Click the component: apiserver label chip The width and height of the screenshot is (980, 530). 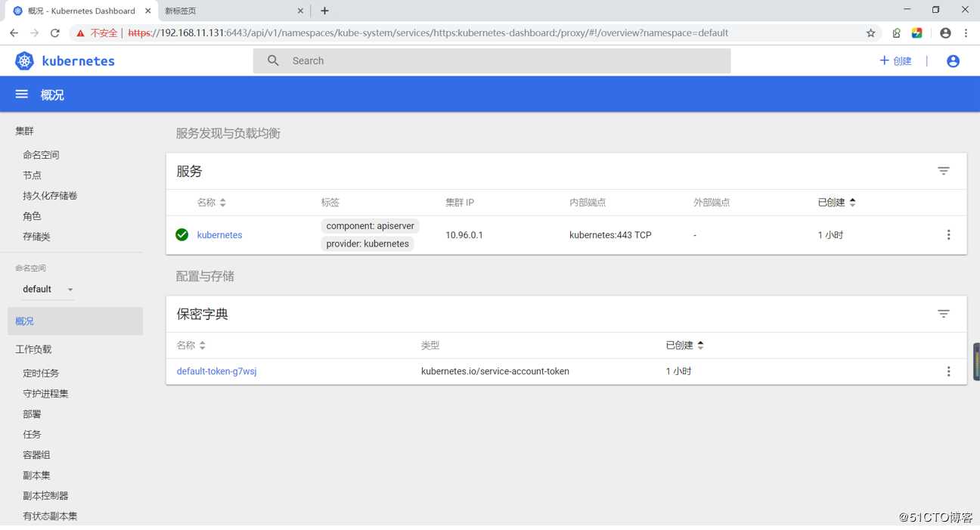pos(370,226)
